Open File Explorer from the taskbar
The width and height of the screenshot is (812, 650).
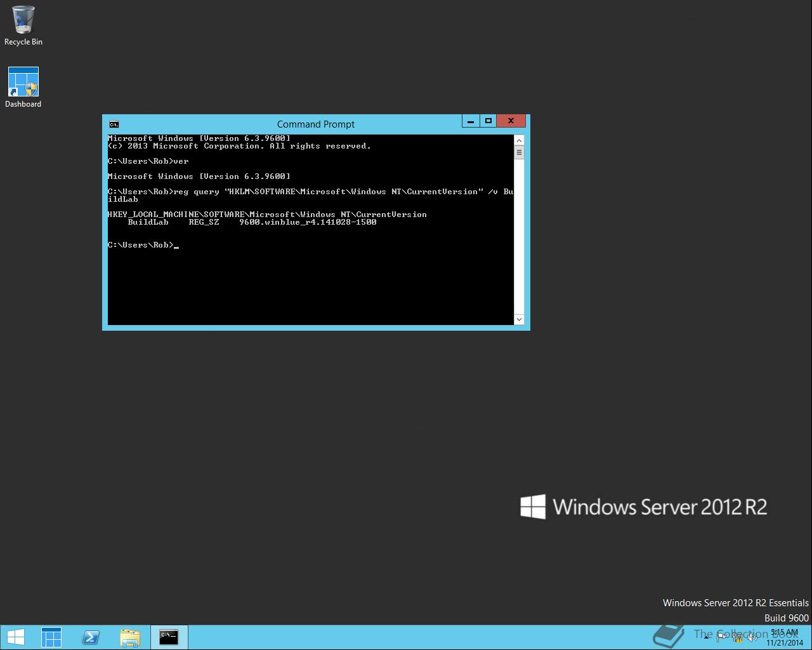(130, 637)
